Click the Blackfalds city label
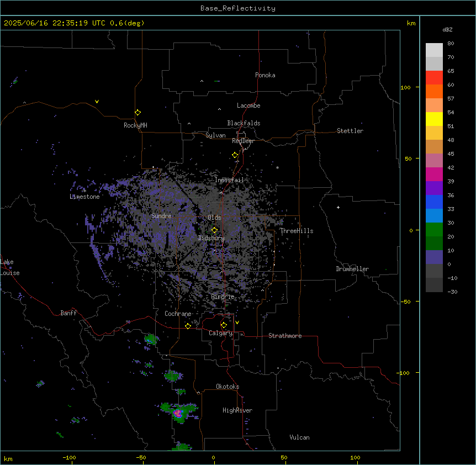Screen dimensions: 476x465 click(244, 123)
